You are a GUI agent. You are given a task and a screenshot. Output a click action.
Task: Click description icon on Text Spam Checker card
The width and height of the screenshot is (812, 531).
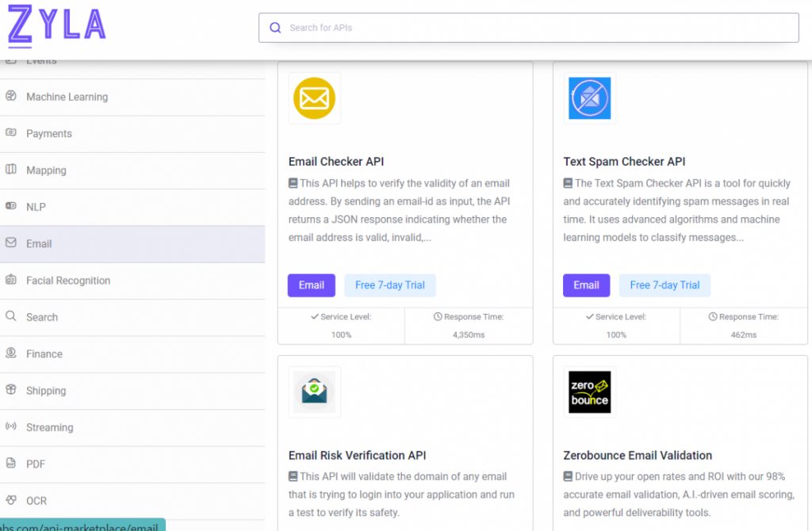(568, 183)
